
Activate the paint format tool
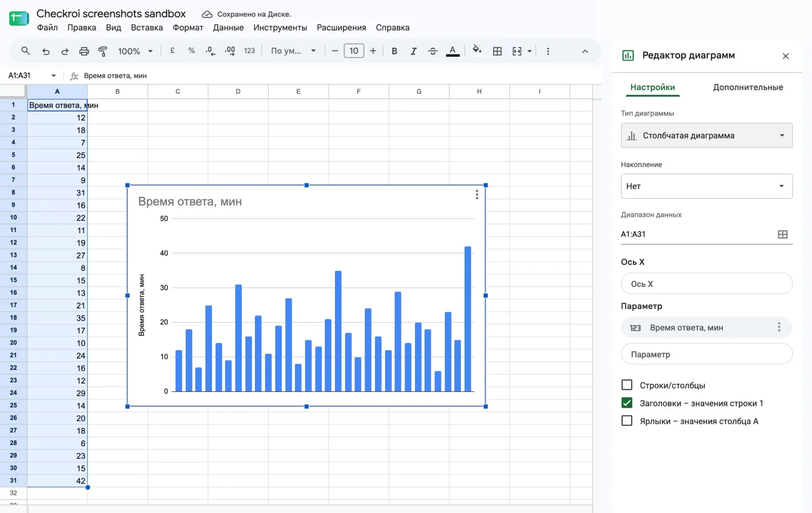click(103, 51)
